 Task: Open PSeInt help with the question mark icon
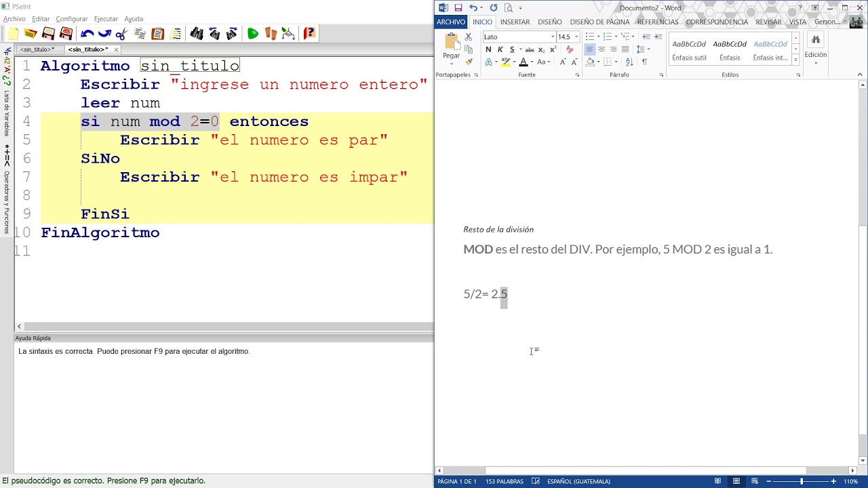pyautogui.click(x=309, y=33)
